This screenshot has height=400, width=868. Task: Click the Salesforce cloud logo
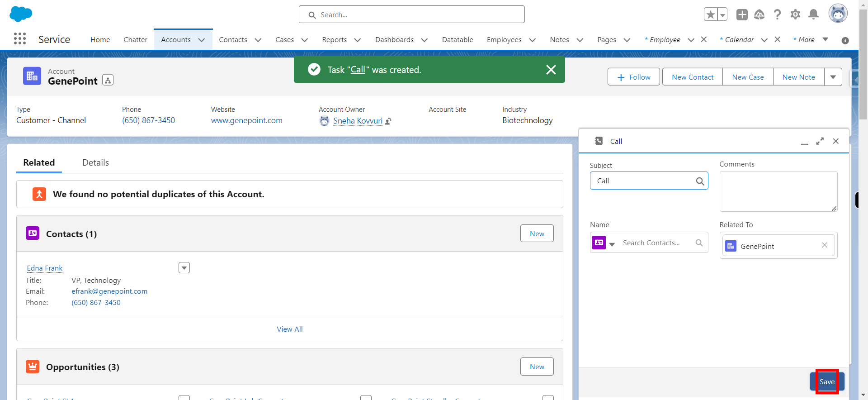tap(21, 14)
